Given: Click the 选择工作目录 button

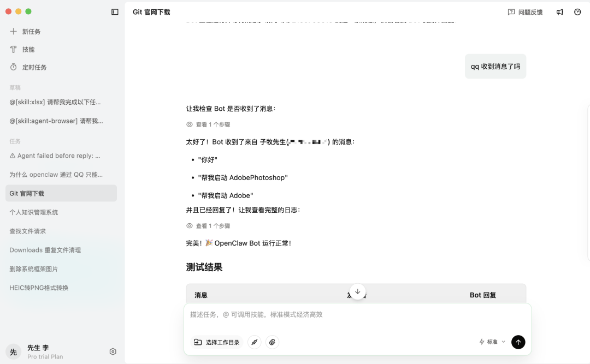Looking at the screenshot, I should (217, 342).
